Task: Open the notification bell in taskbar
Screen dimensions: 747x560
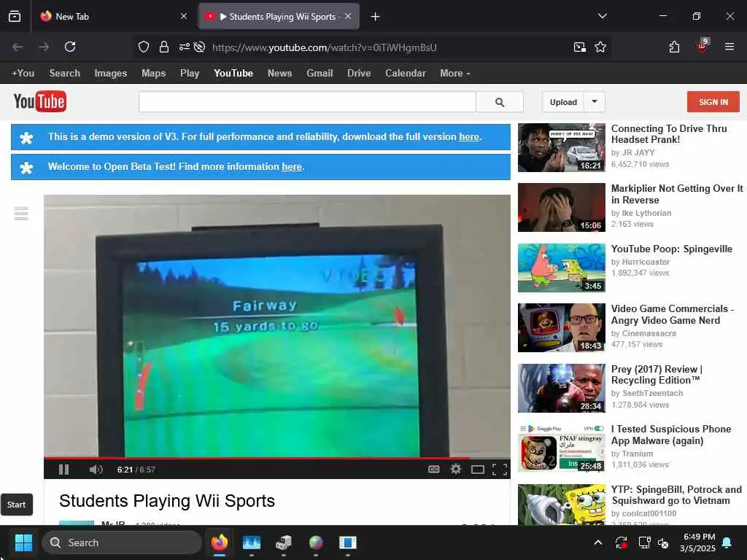Action: (727, 542)
